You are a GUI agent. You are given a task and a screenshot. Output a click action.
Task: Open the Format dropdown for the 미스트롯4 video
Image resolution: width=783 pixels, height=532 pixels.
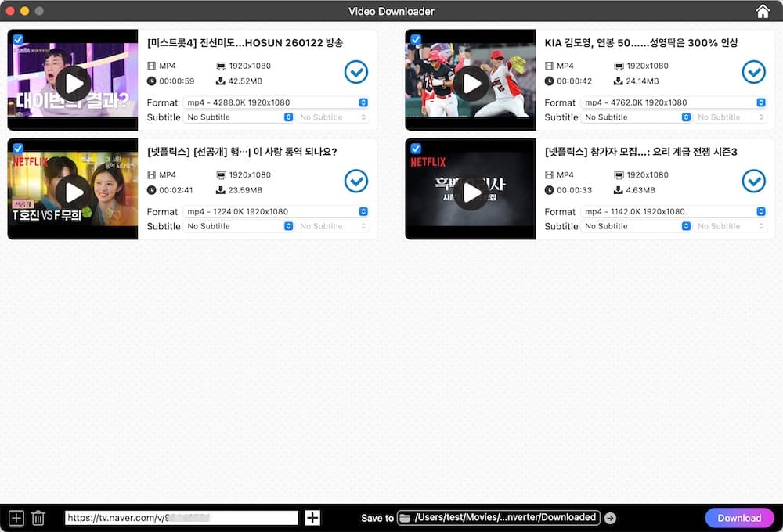pos(363,102)
